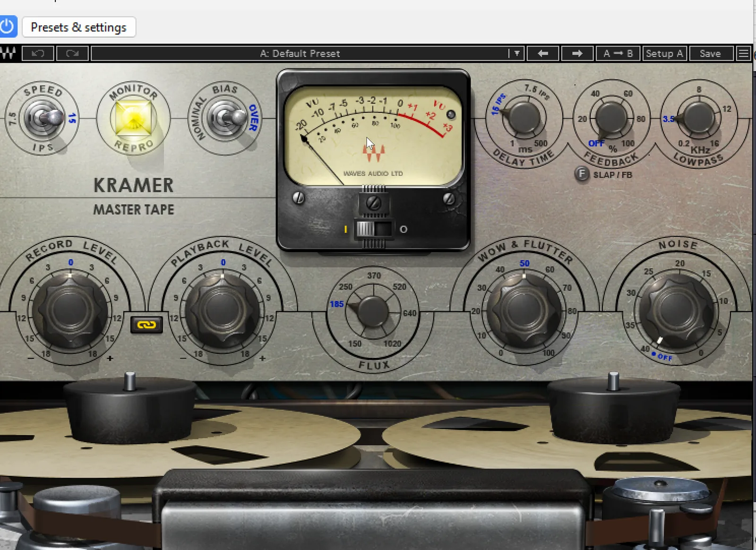Click Lowpass 3.5 value label
Screen dimensions: 756x550
(x=669, y=119)
